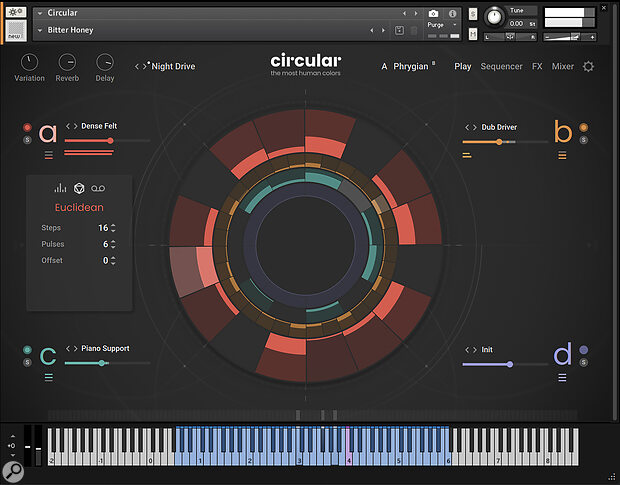Expand the Circular instrument dropdown arrow
Screen dimensions: 620x485
(40, 13)
